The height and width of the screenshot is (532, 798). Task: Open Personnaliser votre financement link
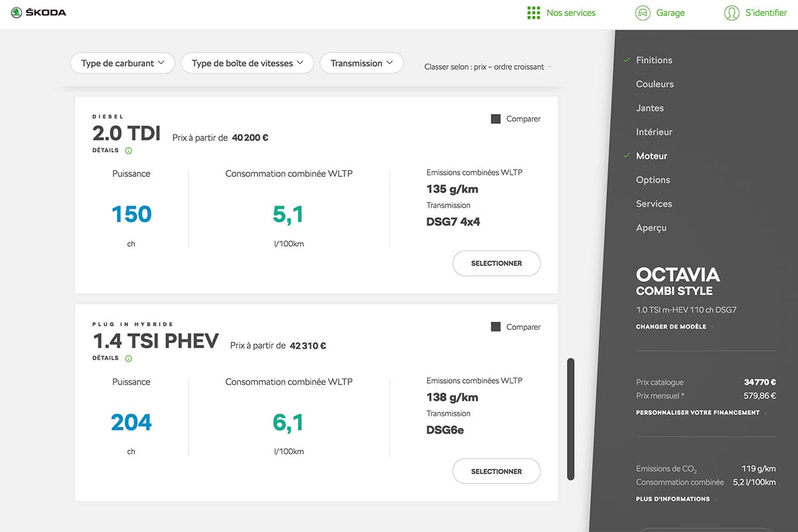[x=698, y=413]
